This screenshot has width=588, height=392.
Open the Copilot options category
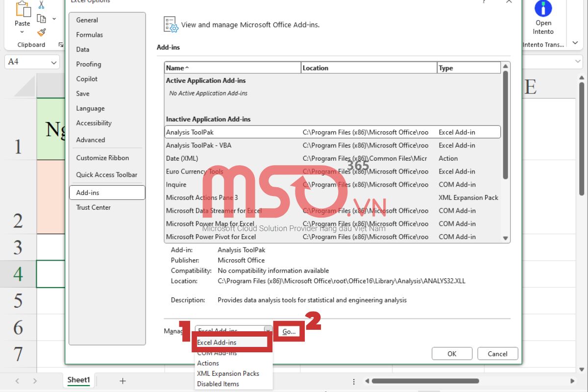click(x=107, y=79)
